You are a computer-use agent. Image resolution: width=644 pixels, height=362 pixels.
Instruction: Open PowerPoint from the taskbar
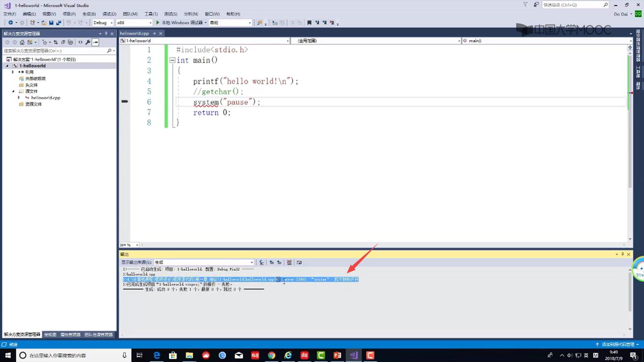(337, 355)
